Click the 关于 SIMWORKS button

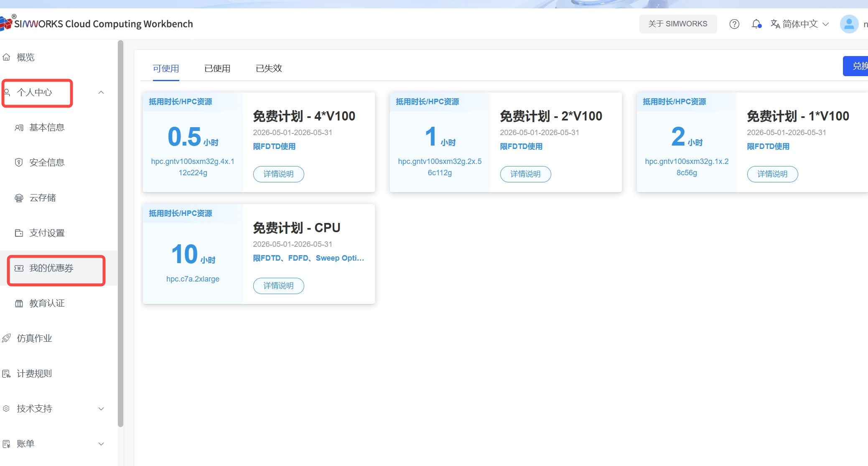tap(678, 24)
